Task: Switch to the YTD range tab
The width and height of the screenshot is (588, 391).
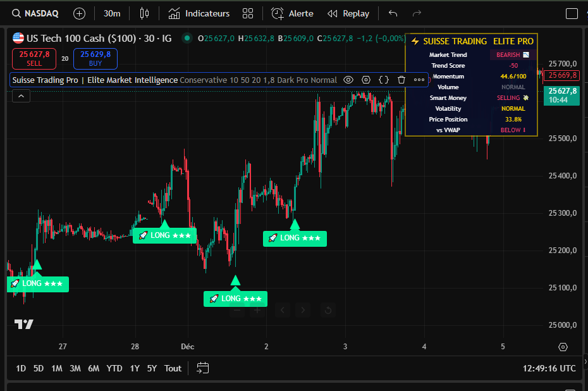Action: [114, 368]
